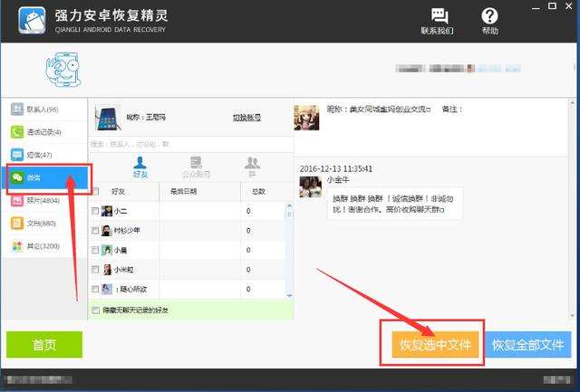Image resolution: width=580 pixels, height=392 pixels.
Task: Click 恢复选中文件 recover selected button
Action: (435, 344)
